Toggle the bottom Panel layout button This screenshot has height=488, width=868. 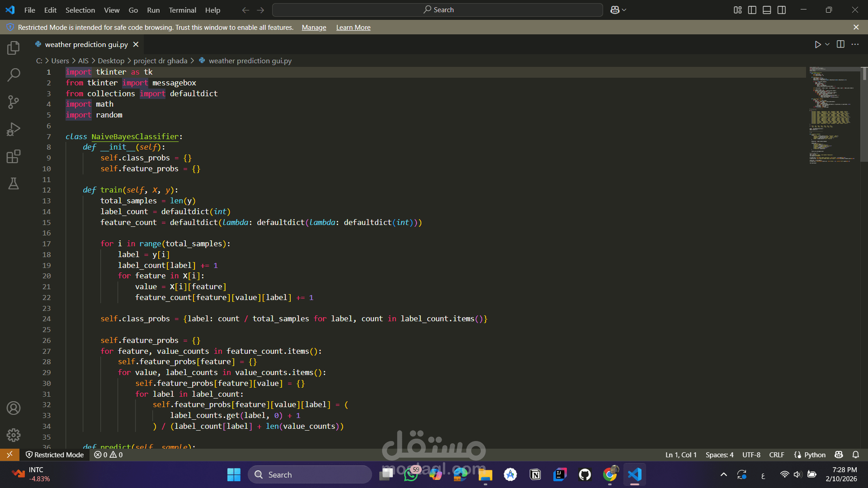click(x=767, y=10)
